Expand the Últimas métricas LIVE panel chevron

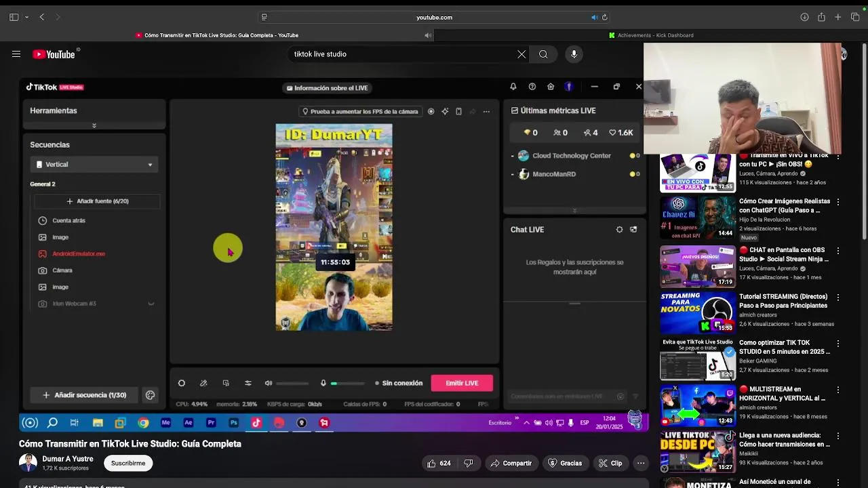point(574,210)
